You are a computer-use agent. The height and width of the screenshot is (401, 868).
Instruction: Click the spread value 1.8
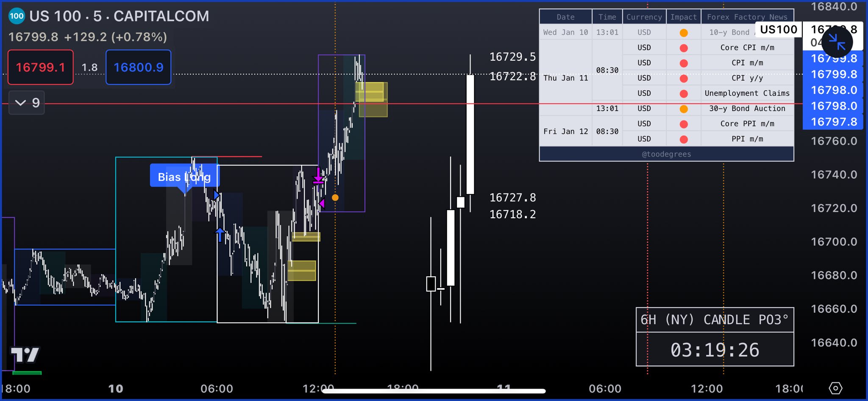pyautogui.click(x=89, y=67)
